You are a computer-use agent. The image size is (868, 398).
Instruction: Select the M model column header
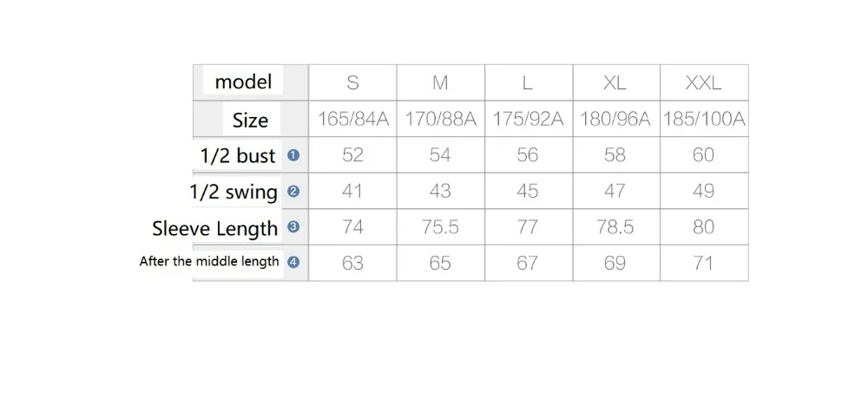pos(440,82)
